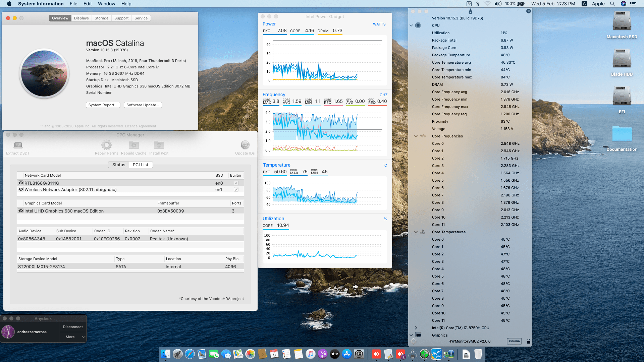Click the Update IDs globe icon
Viewport: 644px width, 362px height.
tap(245, 145)
